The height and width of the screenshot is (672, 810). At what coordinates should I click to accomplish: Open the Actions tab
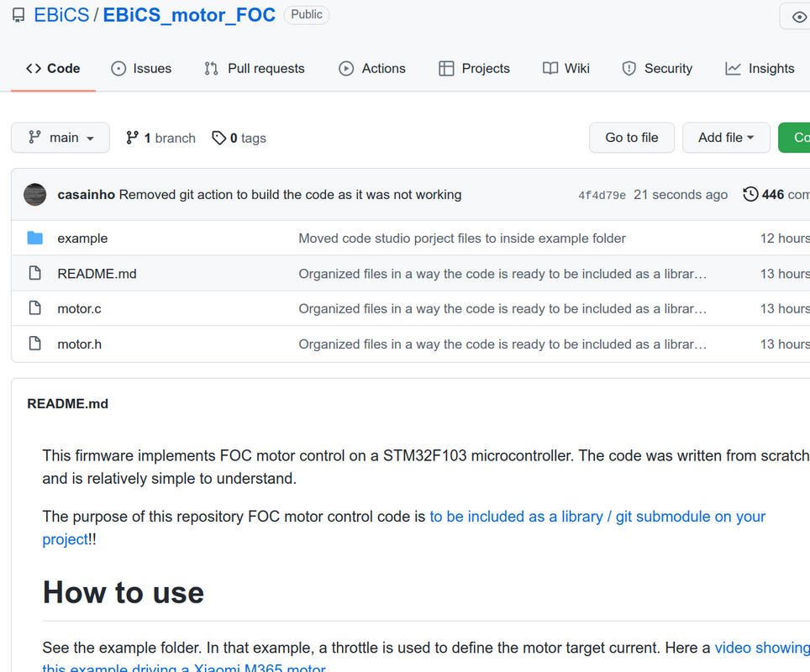372,68
